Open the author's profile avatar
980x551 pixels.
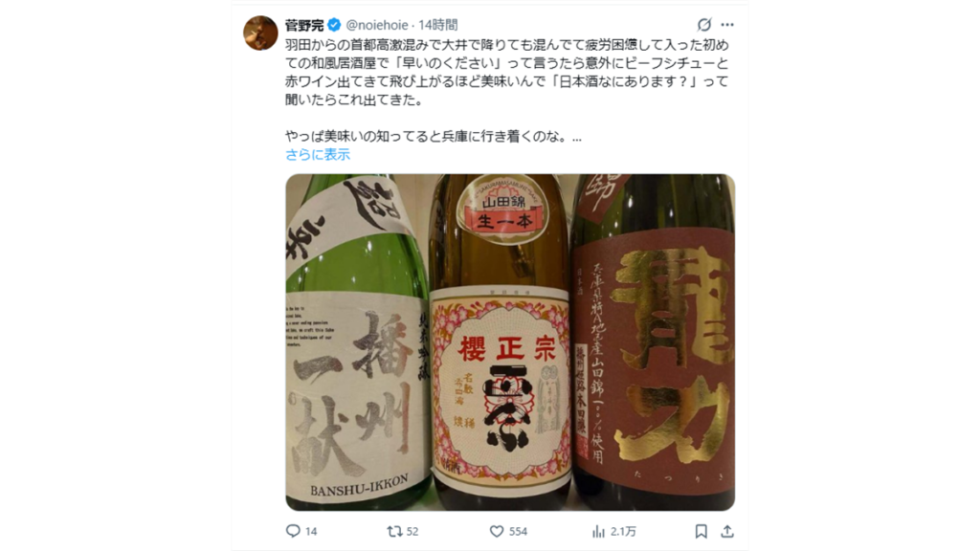[x=260, y=33]
